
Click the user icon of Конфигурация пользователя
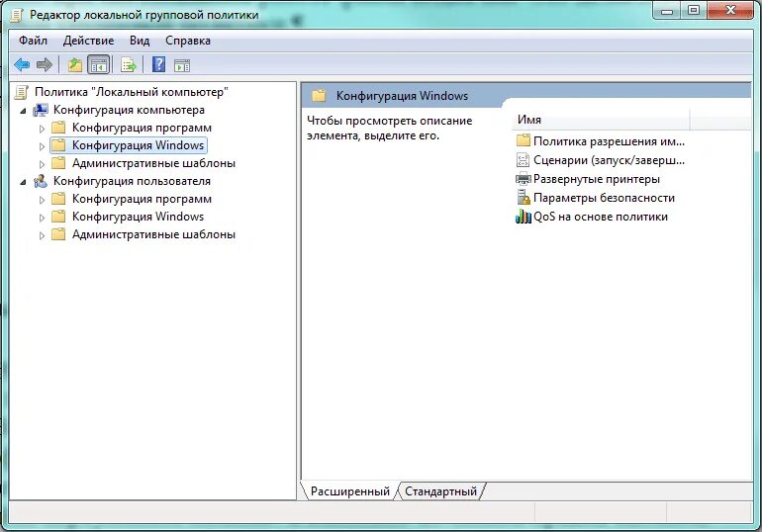click(41, 181)
